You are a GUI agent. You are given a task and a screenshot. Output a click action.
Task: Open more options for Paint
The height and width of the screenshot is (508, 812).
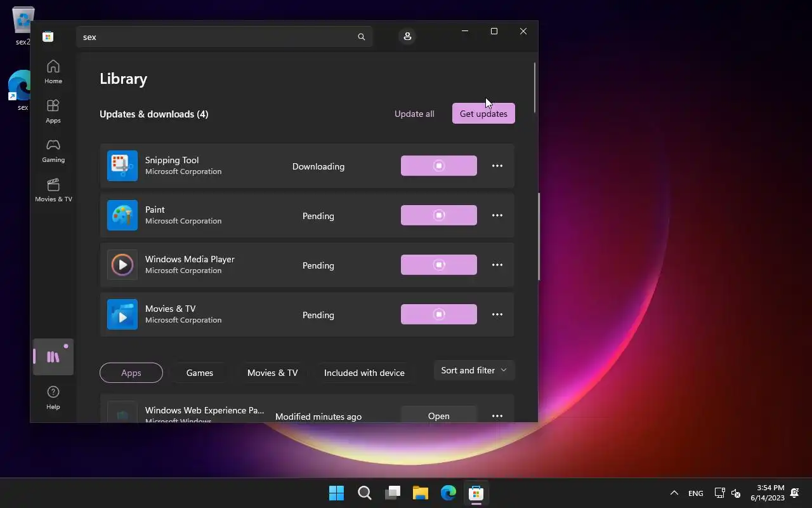(x=497, y=215)
